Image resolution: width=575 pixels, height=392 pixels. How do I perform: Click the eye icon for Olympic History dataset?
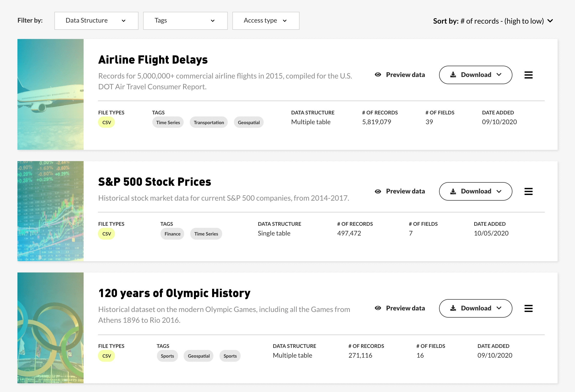(378, 308)
